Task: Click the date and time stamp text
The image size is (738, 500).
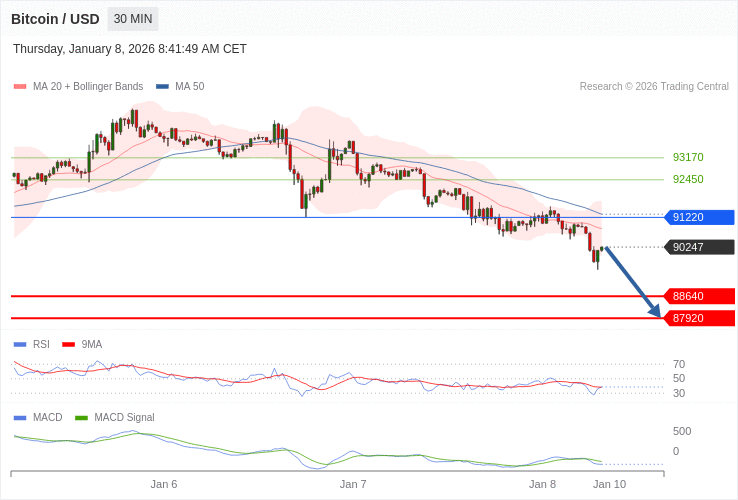Action: [129, 49]
